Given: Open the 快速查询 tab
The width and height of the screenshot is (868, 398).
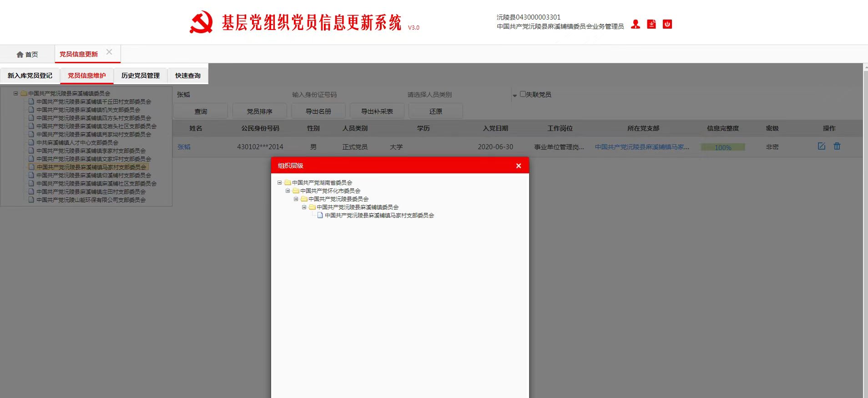Looking at the screenshot, I should click(x=188, y=76).
